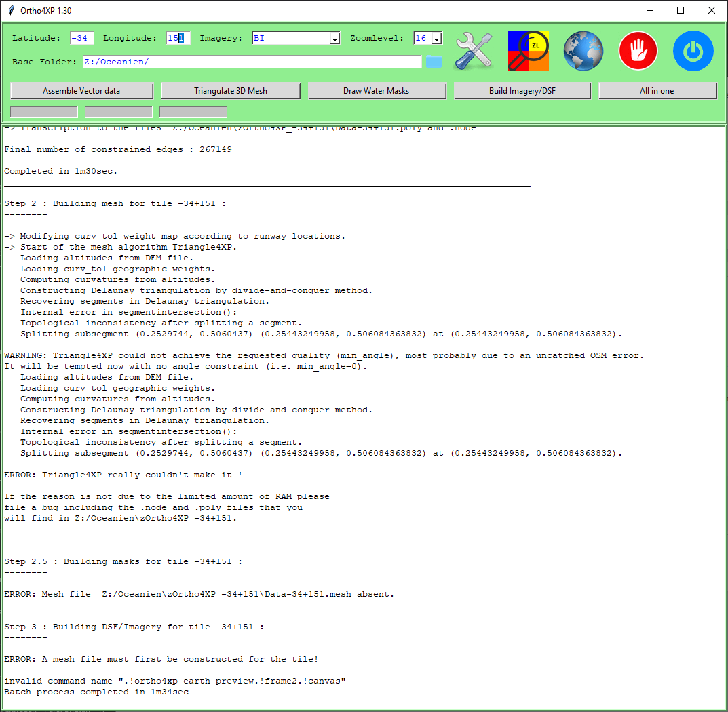Open the ZL custom zoom level magnifier
The height and width of the screenshot is (712, 728).
[x=528, y=51]
